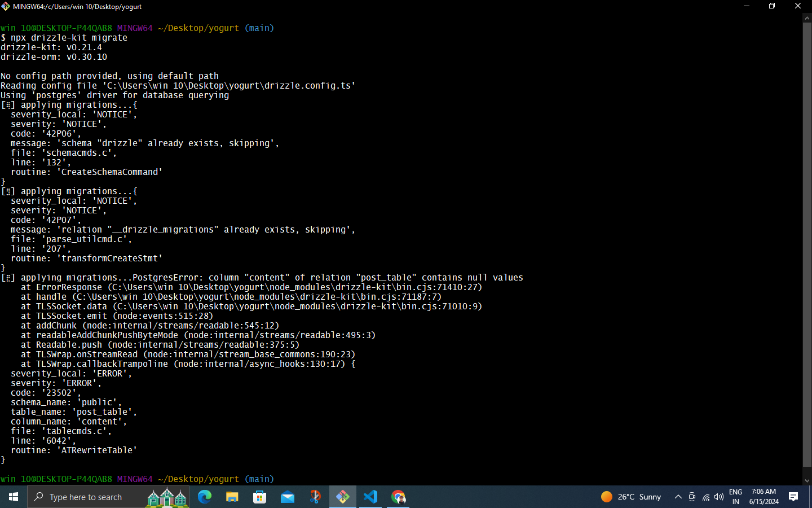Viewport: 812px width, 508px height.
Task: Click the "Using 'postgres' driver" line
Action: pos(114,95)
